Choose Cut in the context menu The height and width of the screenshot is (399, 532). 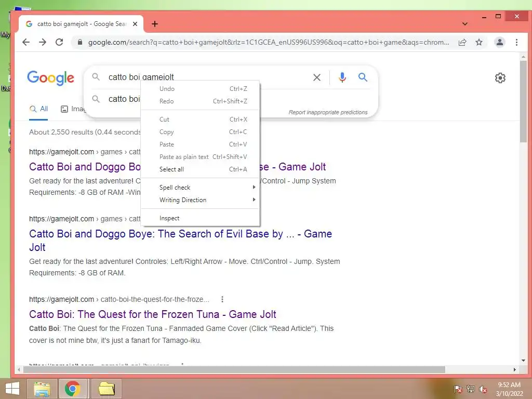point(200,119)
